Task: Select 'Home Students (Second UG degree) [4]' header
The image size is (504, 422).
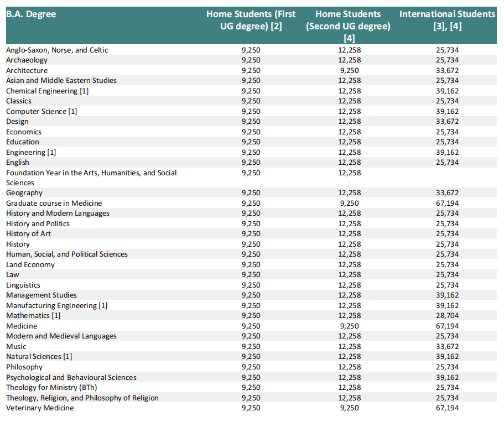Action: click(x=348, y=26)
